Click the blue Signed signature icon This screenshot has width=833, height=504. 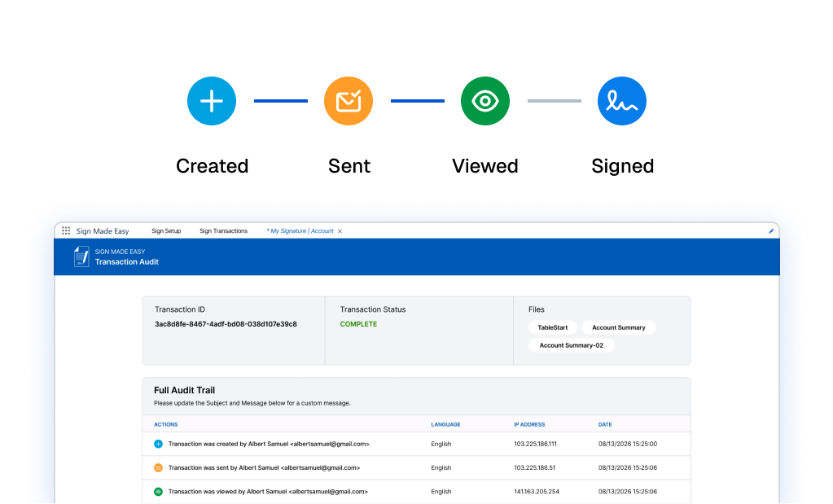[622, 101]
